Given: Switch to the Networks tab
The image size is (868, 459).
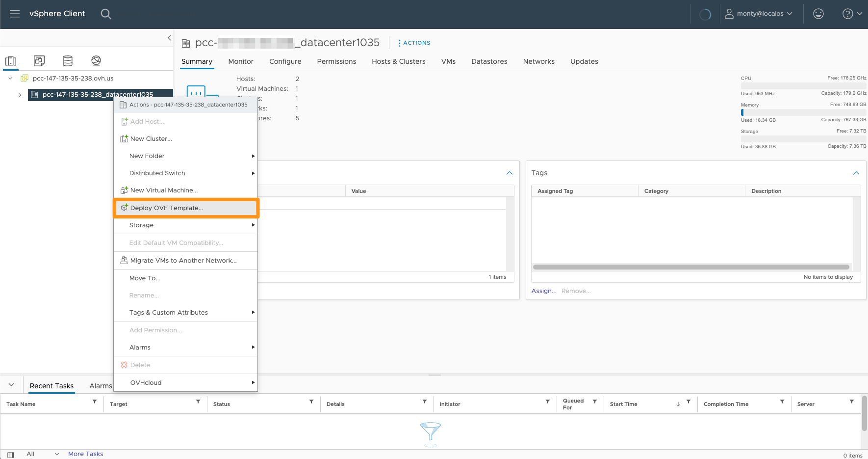Looking at the screenshot, I should (x=539, y=61).
